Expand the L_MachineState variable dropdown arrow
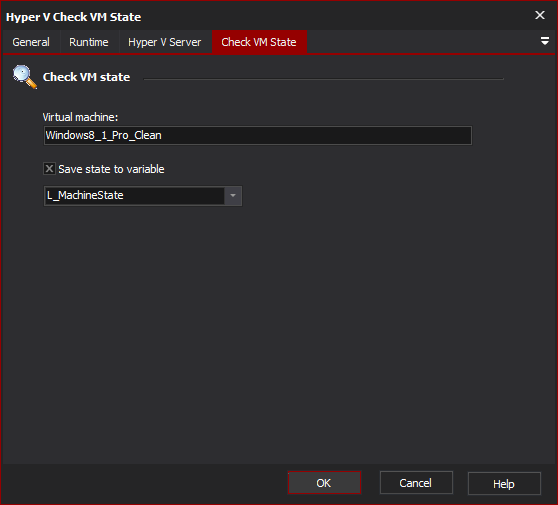The width and height of the screenshot is (558, 505). [233, 195]
